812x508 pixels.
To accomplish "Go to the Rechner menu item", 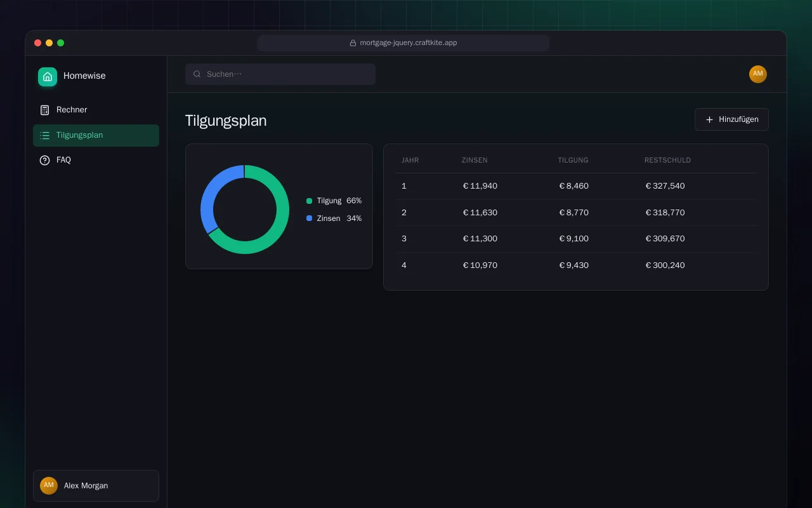I will pos(96,110).
